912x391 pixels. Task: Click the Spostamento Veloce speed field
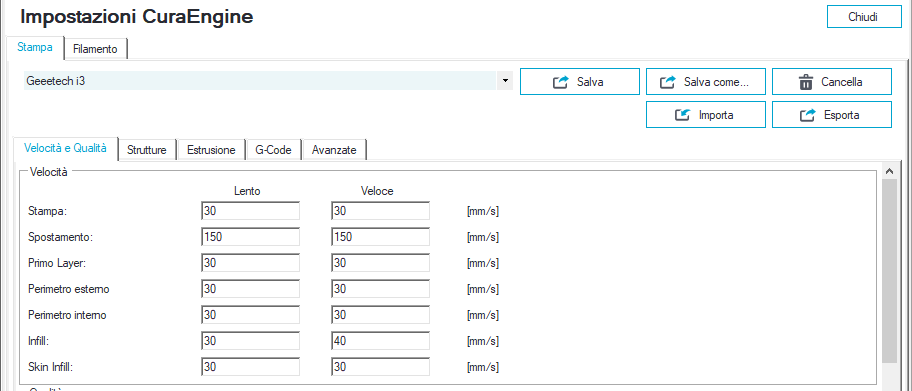pyautogui.click(x=380, y=237)
